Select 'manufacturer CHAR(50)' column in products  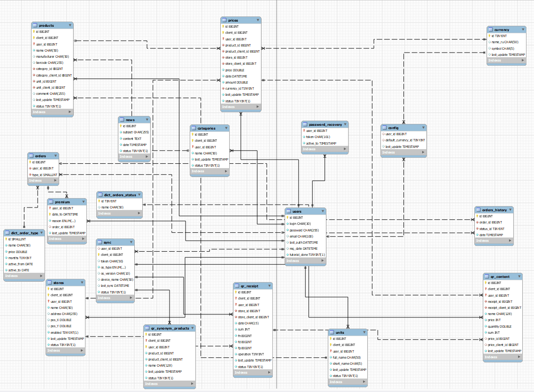click(x=52, y=56)
